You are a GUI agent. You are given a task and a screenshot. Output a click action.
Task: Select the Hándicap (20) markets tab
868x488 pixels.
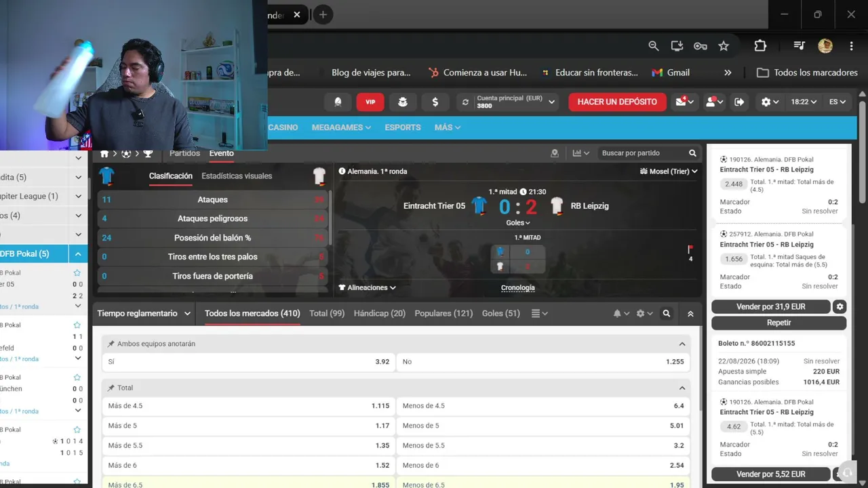pyautogui.click(x=380, y=313)
